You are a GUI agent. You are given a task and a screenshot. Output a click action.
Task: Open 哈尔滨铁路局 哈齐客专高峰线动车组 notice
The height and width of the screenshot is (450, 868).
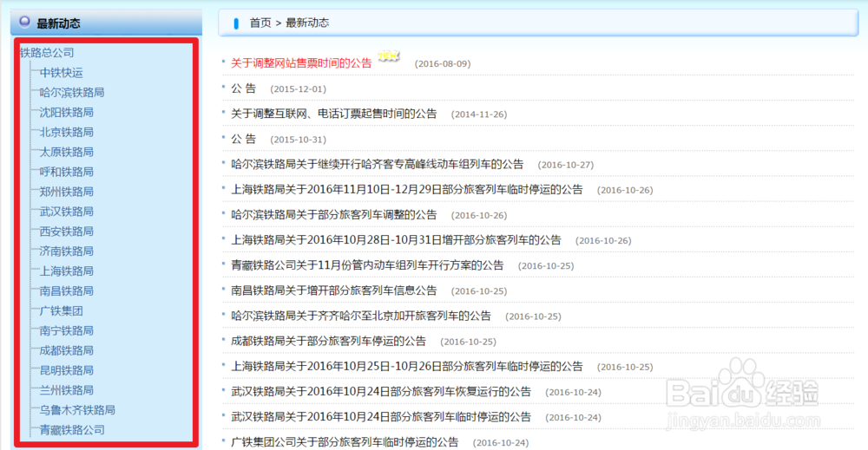click(377, 164)
